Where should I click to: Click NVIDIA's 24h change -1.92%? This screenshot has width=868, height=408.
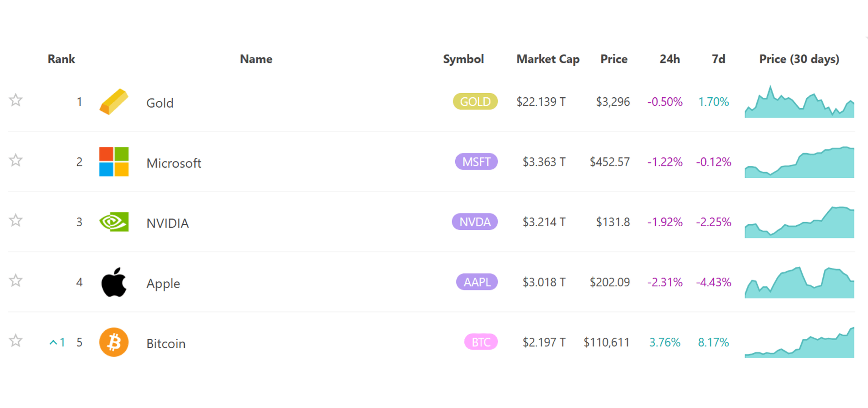(x=665, y=222)
